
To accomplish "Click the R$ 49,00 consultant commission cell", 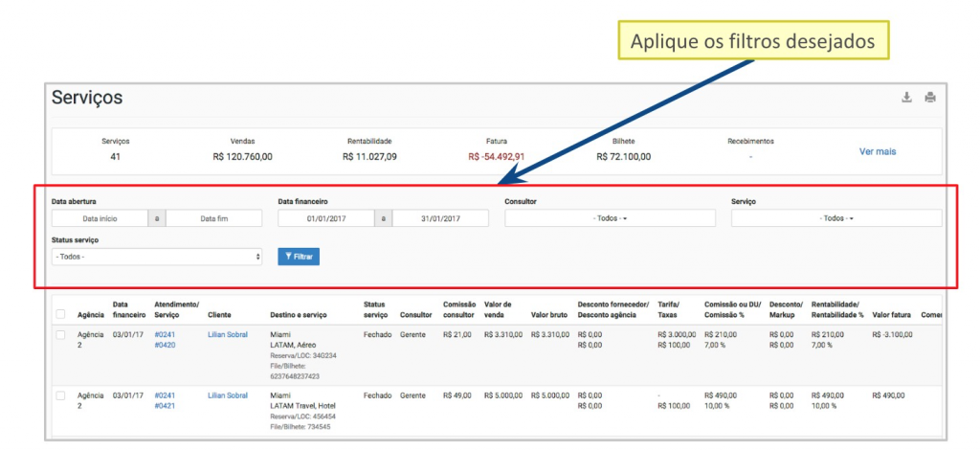I will click(x=457, y=395).
